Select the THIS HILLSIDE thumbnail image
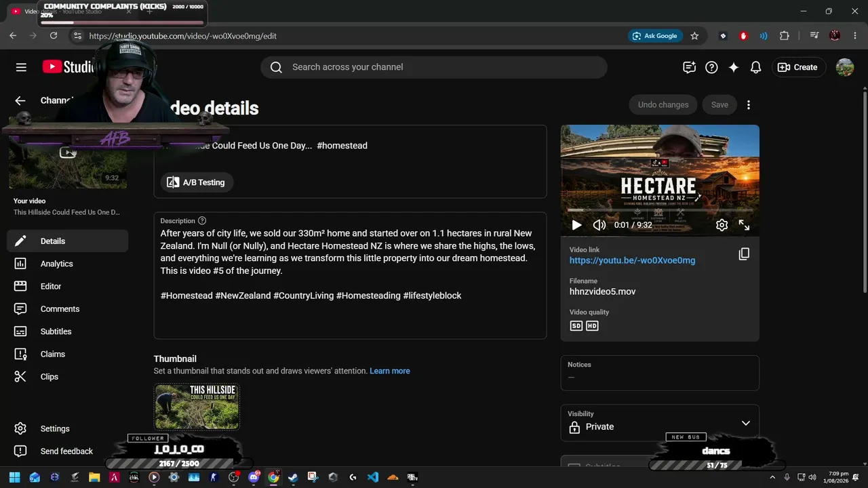 (x=197, y=407)
